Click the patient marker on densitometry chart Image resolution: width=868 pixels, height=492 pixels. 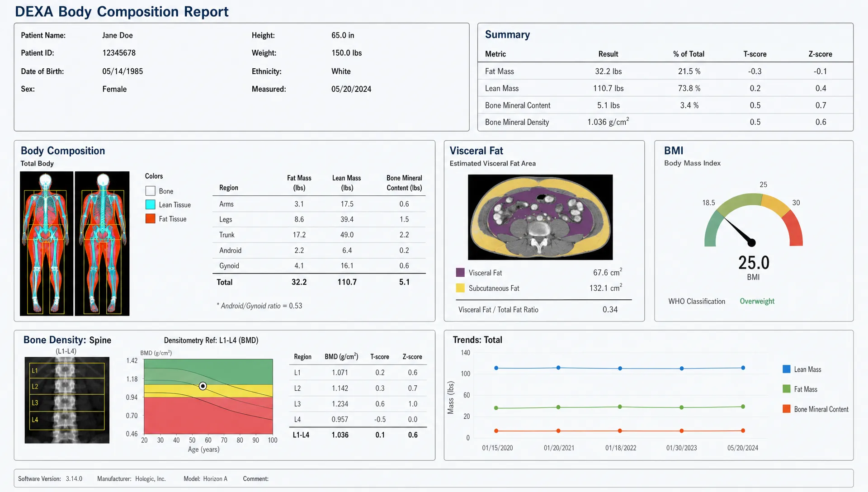coord(203,386)
